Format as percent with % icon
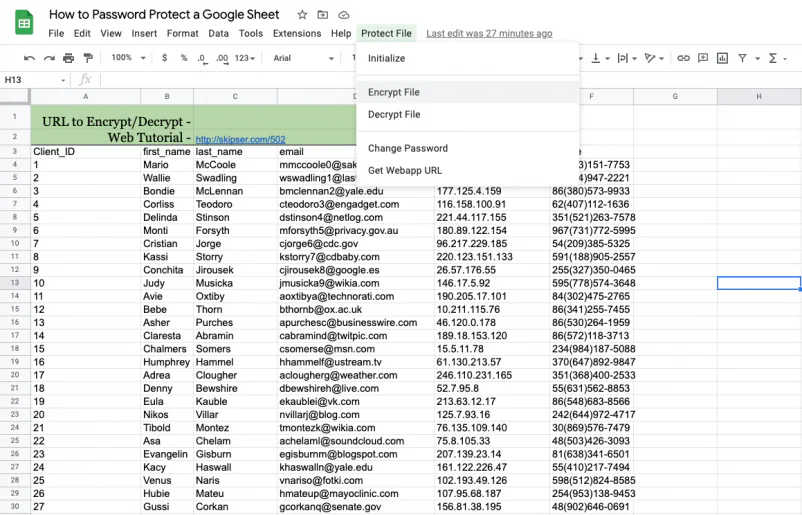The width and height of the screenshot is (802, 515). [184, 58]
